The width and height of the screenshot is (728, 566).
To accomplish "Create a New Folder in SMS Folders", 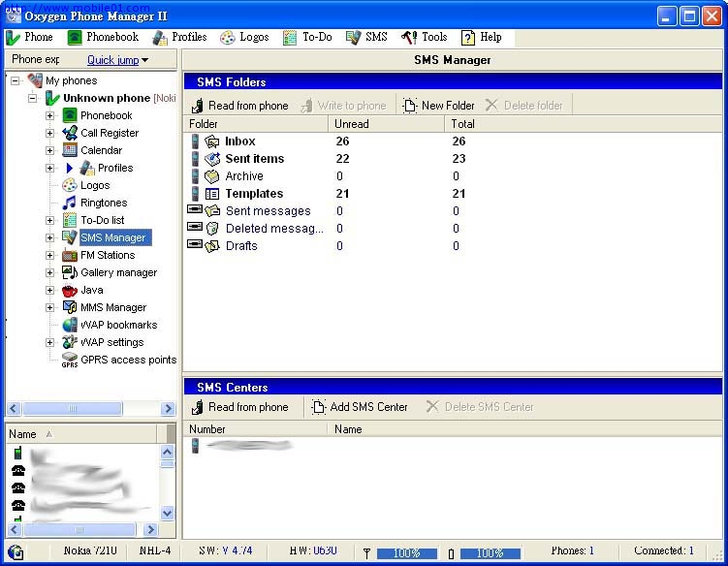I will pyautogui.click(x=439, y=106).
